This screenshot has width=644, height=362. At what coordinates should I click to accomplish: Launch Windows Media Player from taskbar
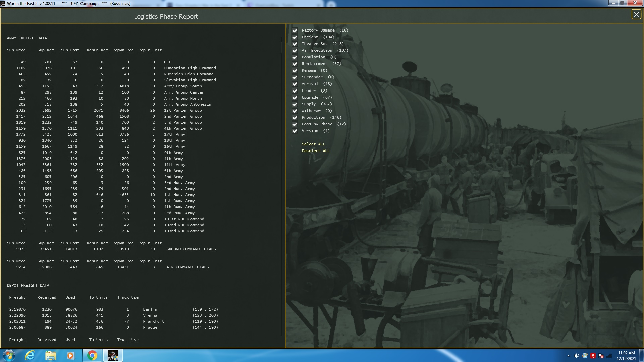point(70,355)
